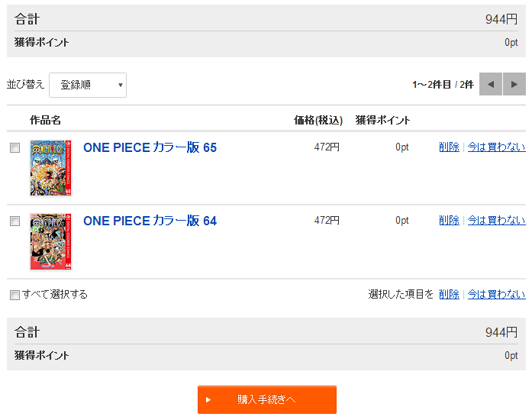Move selected items via bottom 今は買わない
This screenshot has height=420, width=532.
coord(496,294)
